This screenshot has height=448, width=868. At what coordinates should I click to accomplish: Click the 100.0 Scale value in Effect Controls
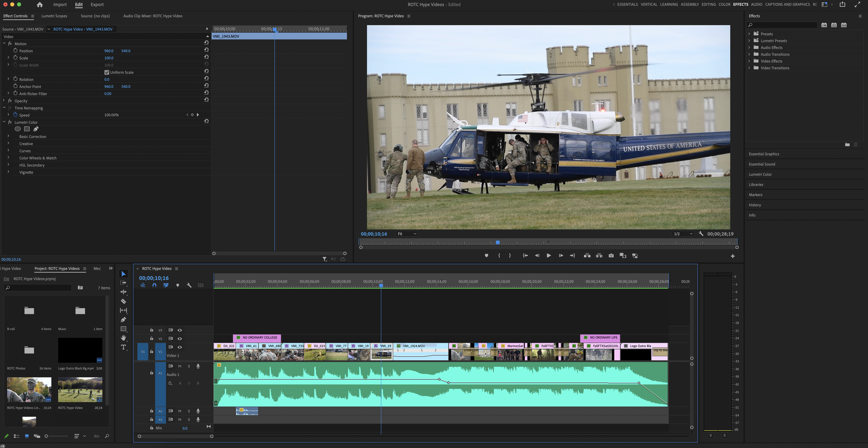click(x=110, y=58)
